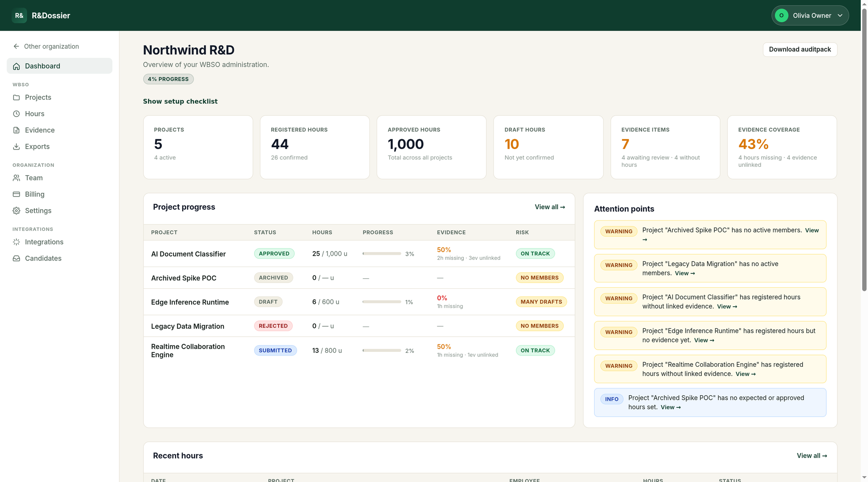Go to Hours in sidebar
868x482 pixels.
click(x=60, y=114)
